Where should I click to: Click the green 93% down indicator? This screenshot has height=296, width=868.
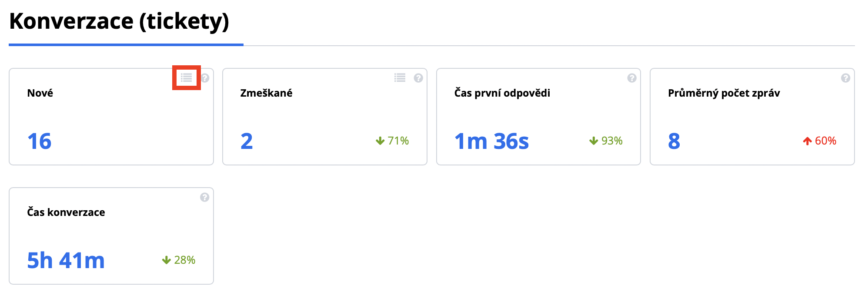[606, 141]
